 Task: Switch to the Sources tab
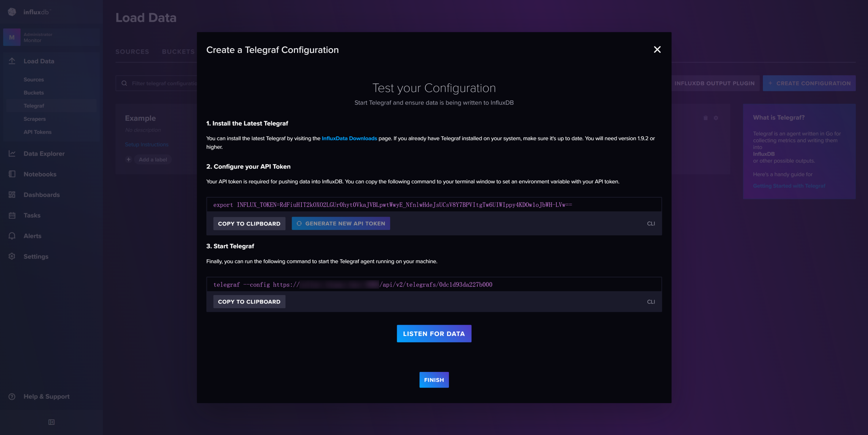tap(132, 52)
